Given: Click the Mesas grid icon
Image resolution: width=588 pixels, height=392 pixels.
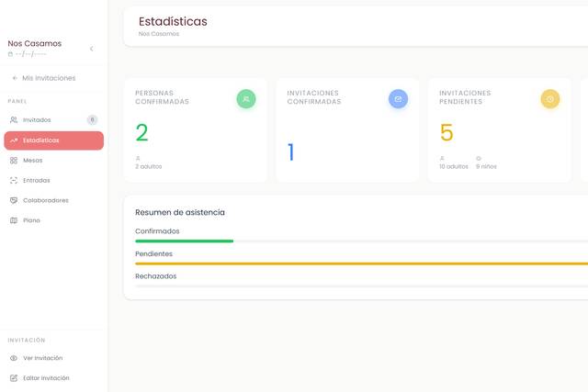Looking at the screenshot, I should 14,161.
